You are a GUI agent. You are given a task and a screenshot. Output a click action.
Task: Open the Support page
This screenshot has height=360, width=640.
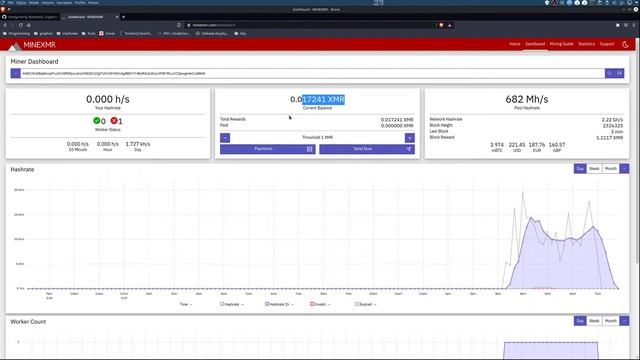607,44
